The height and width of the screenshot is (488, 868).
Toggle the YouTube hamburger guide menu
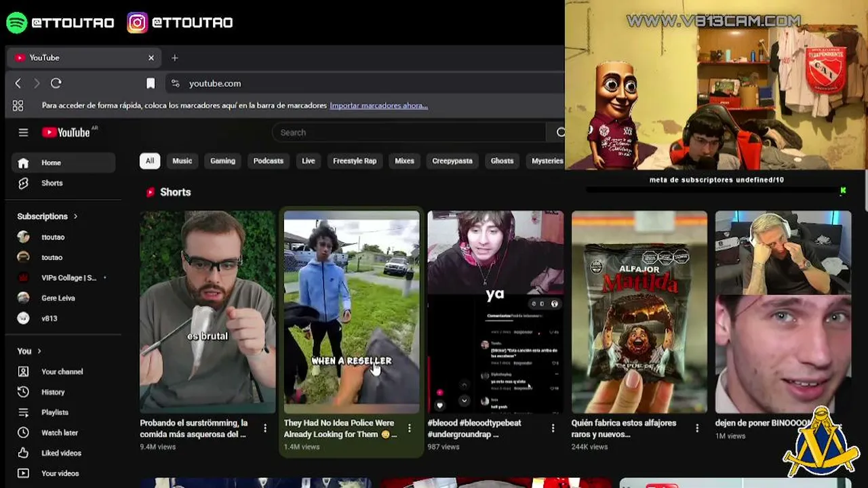[23, 133]
